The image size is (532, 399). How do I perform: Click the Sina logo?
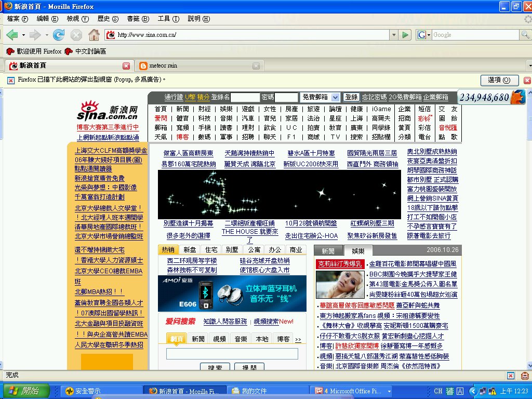click(107, 111)
